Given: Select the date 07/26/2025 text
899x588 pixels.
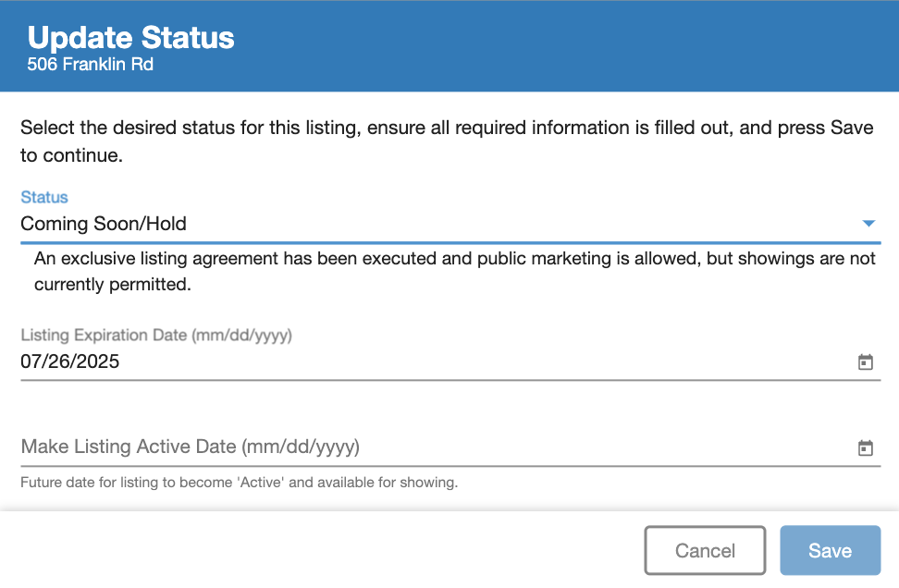Looking at the screenshot, I should (70, 361).
